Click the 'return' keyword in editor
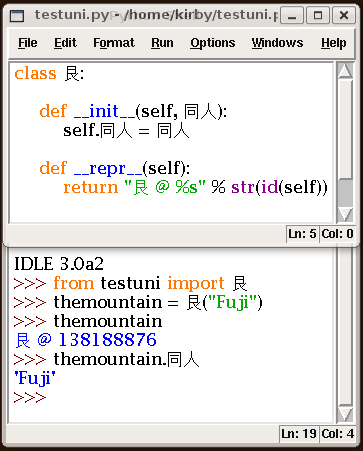The height and width of the screenshot is (451, 363). coord(91,187)
